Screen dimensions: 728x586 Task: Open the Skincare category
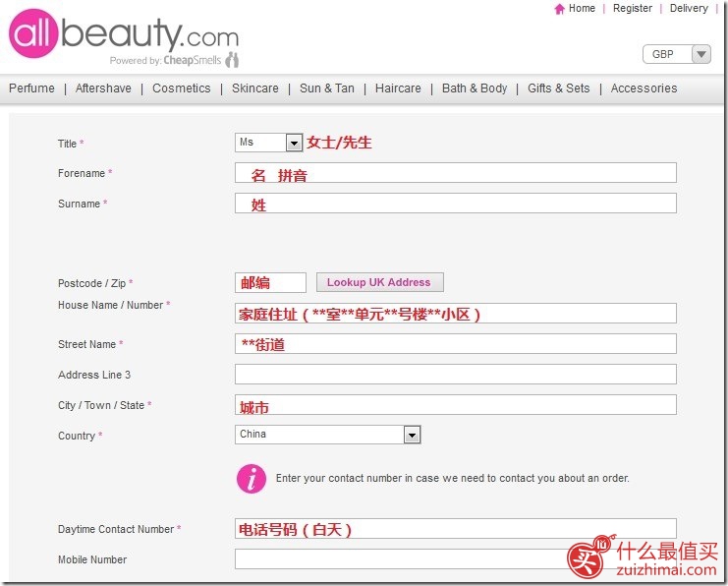click(255, 88)
